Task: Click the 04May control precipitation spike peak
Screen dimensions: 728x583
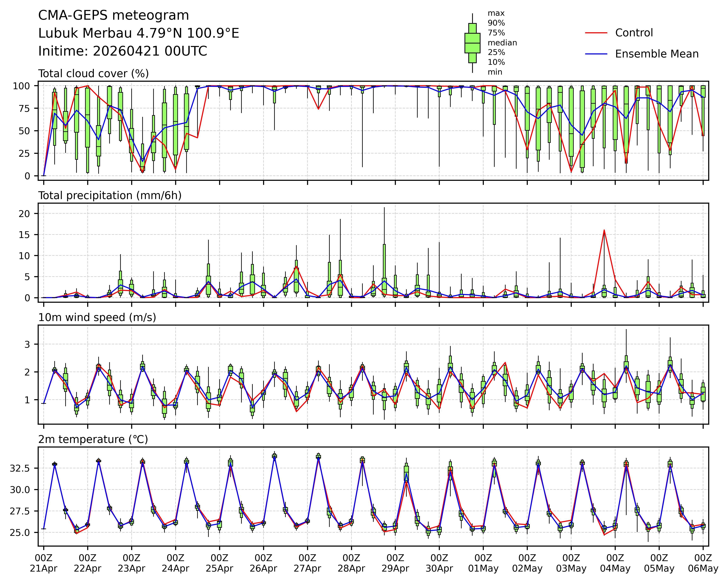Action: 604,230
